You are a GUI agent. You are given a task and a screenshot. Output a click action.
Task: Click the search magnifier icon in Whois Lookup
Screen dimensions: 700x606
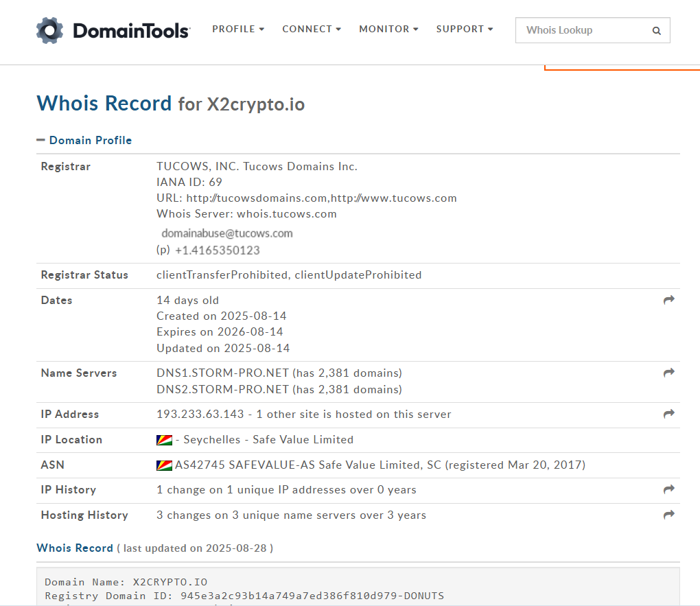pos(656,31)
